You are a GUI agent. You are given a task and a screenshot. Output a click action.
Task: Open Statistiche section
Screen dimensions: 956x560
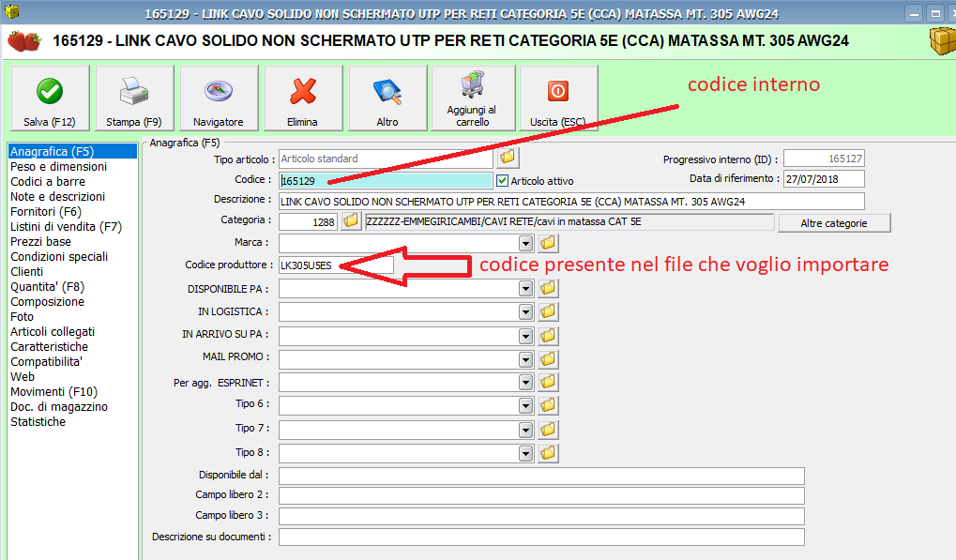coord(38,422)
